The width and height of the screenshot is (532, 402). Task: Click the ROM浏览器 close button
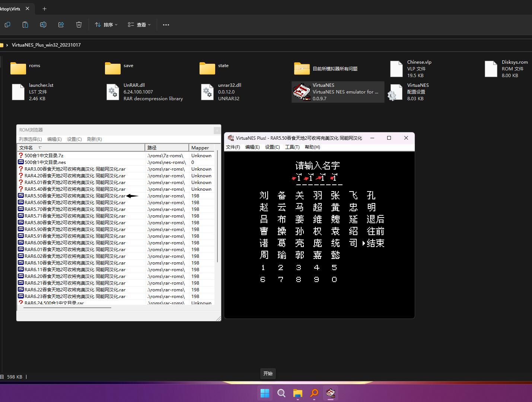217,130
